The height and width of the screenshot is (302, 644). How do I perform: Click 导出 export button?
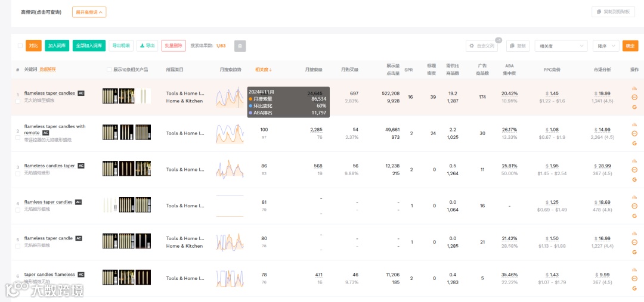[147, 45]
